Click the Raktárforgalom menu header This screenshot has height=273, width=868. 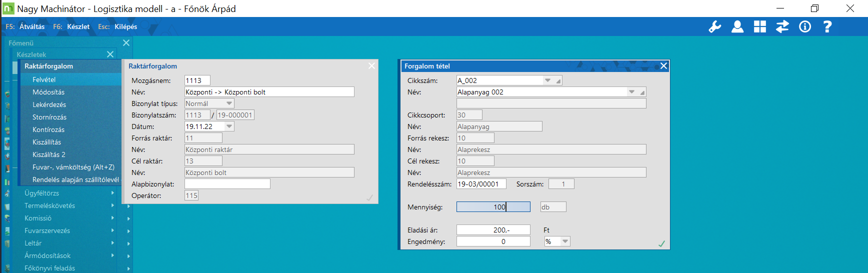(48, 66)
